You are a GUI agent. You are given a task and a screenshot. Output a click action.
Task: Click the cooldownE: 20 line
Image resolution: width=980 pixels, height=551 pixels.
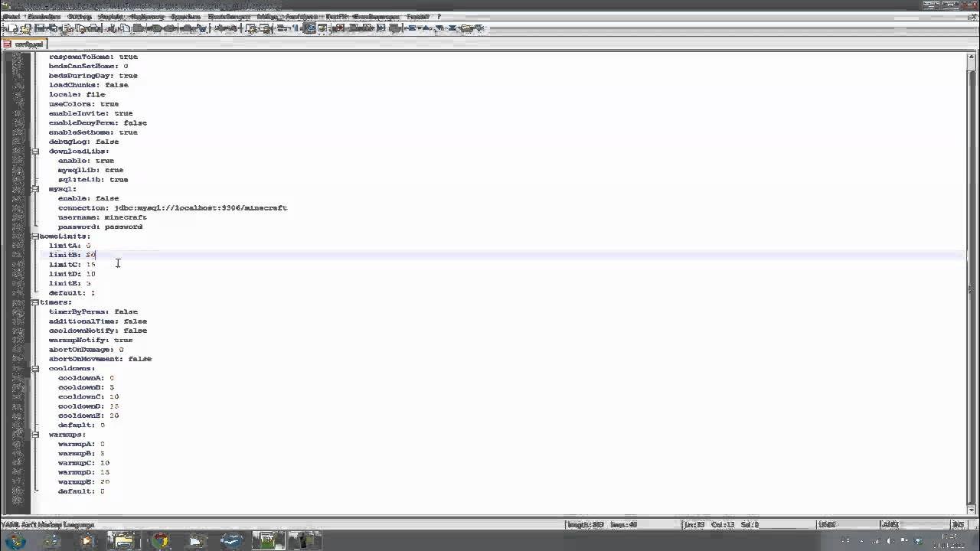pos(89,416)
